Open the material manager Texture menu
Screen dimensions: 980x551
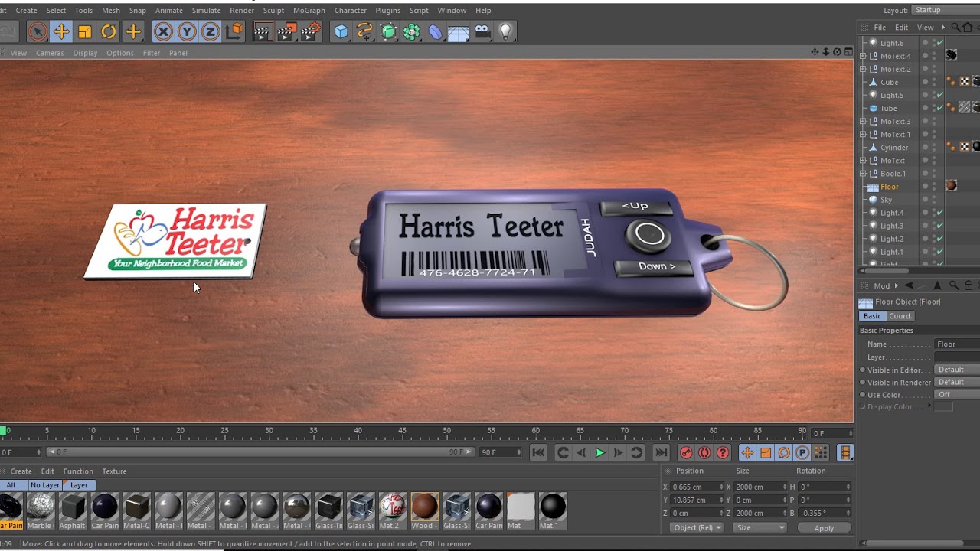[x=114, y=471]
